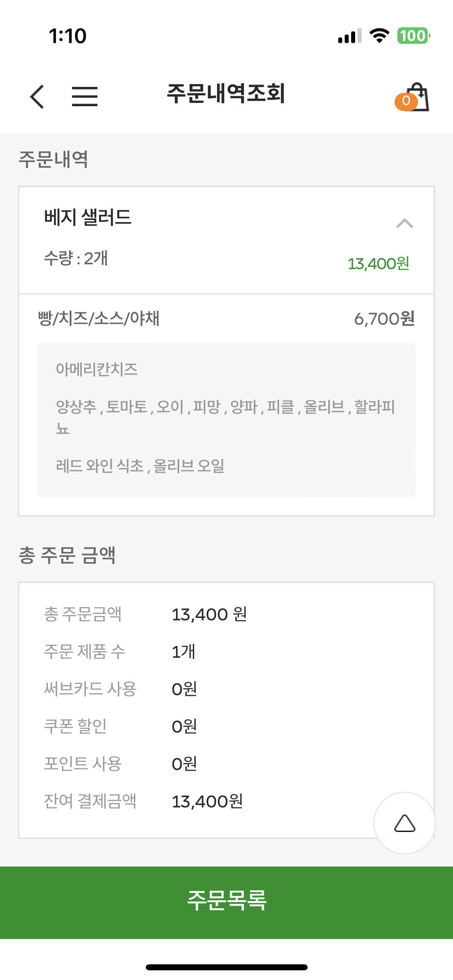Tap the 수량 : 2개 quantity text
453x980 pixels.
point(76,258)
